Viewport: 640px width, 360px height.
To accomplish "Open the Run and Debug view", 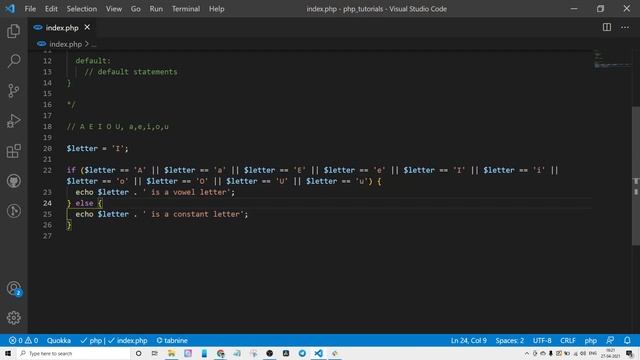I will [13, 121].
